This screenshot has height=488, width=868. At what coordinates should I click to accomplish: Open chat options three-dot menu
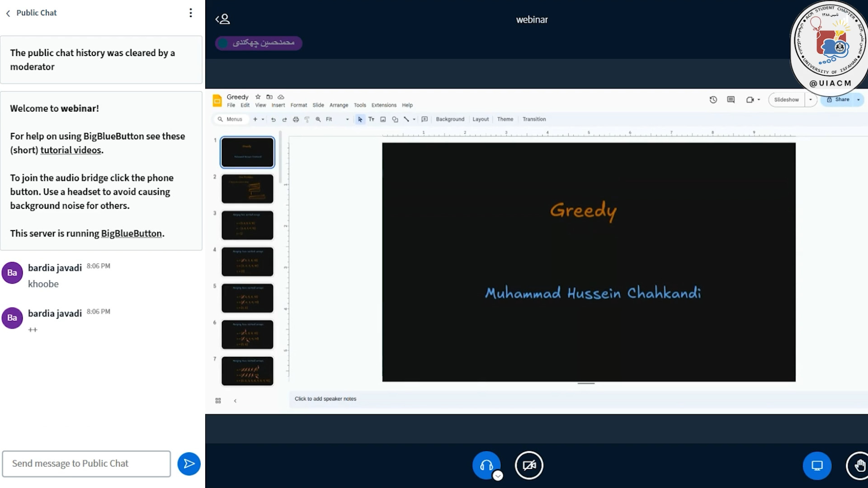point(191,13)
